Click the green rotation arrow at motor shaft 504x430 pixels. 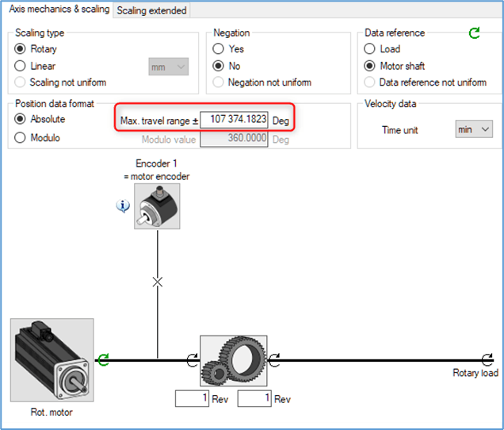102,360
